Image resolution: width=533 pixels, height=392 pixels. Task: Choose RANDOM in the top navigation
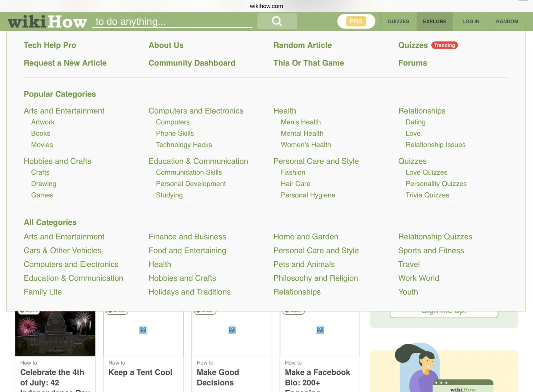(507, 21)
